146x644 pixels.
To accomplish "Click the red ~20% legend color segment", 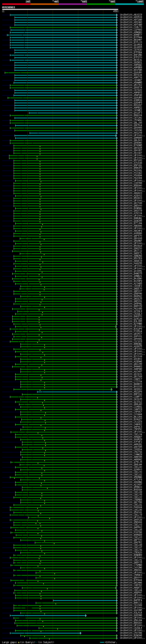I will [x=16, y=4].
